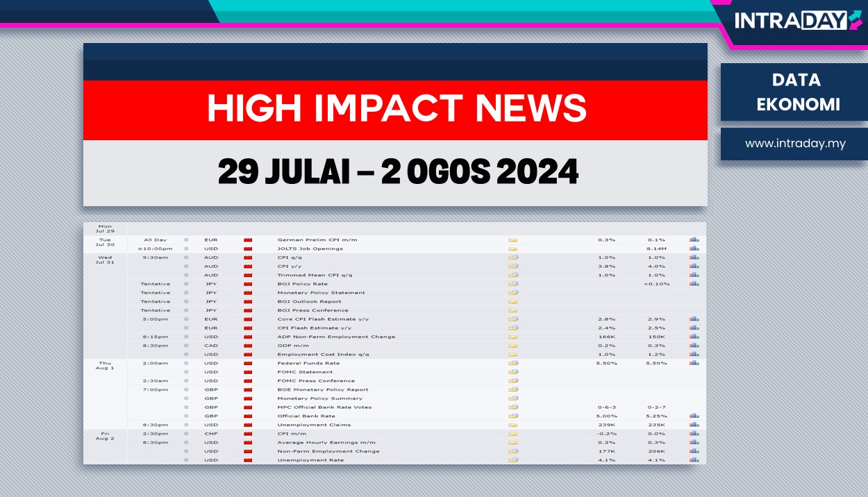Click the folder icon for BOJ Press Conference
The image size is (868, 497).
click(512, 310)
